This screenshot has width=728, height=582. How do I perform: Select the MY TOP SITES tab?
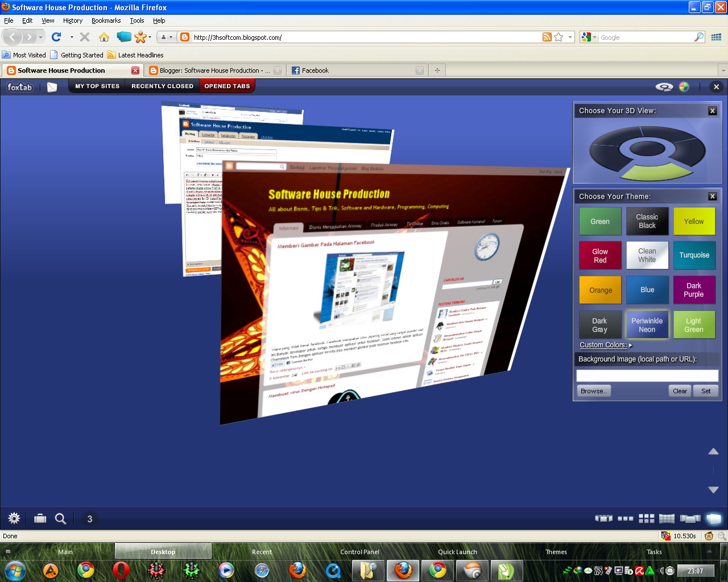[x=97, y=86]
